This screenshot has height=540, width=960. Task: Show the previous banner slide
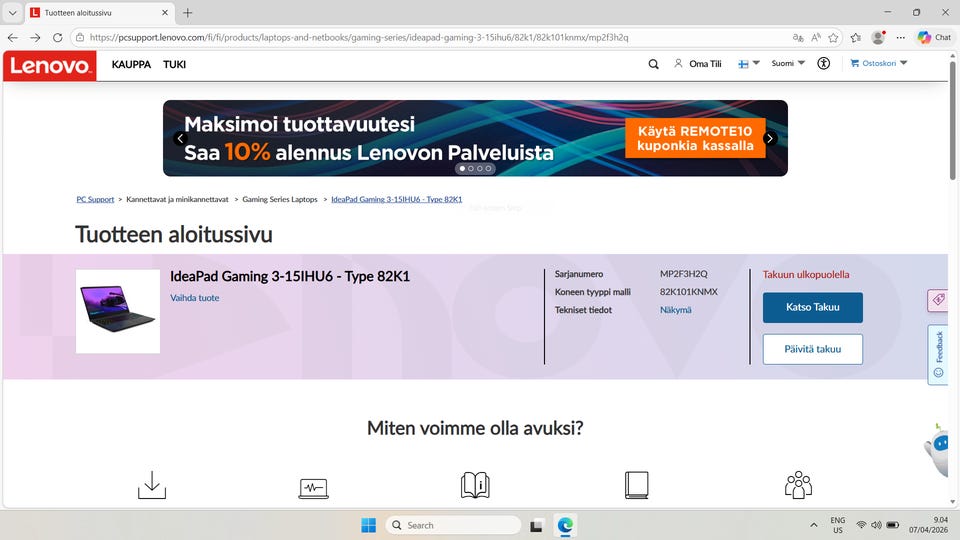180,138
